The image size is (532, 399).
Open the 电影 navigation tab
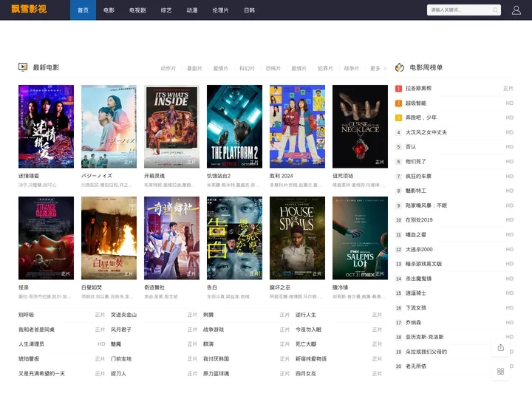pyautogui.click(x=109, y=10)
